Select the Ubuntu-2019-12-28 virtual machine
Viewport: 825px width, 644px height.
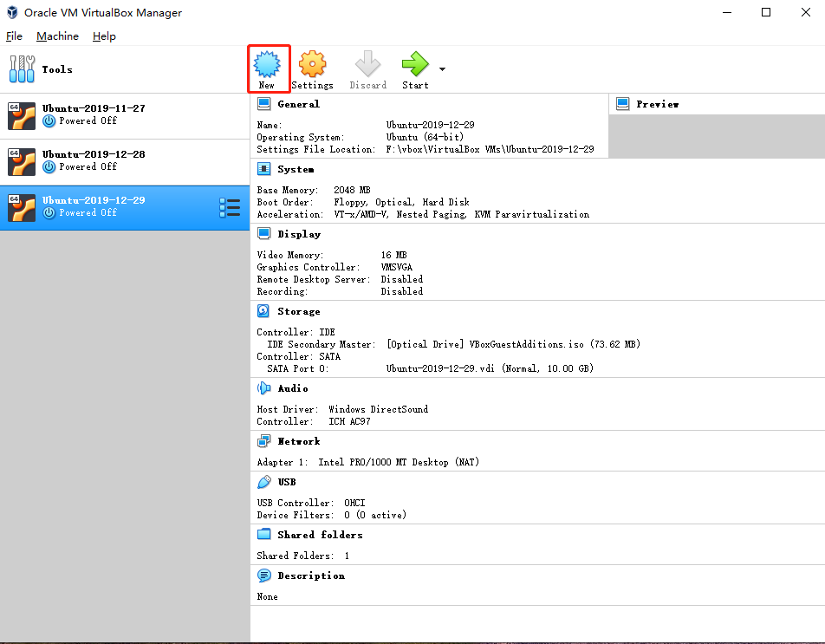tap(125, 161)
